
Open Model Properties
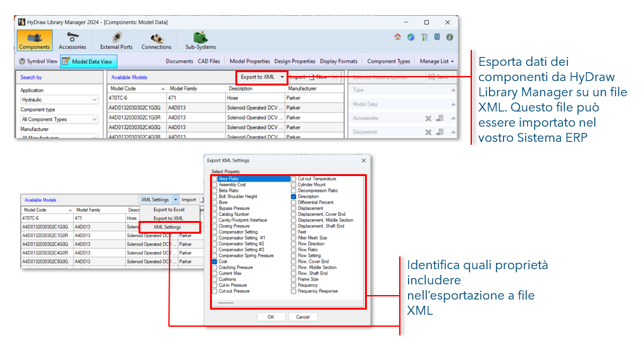[x=250, y=61]
